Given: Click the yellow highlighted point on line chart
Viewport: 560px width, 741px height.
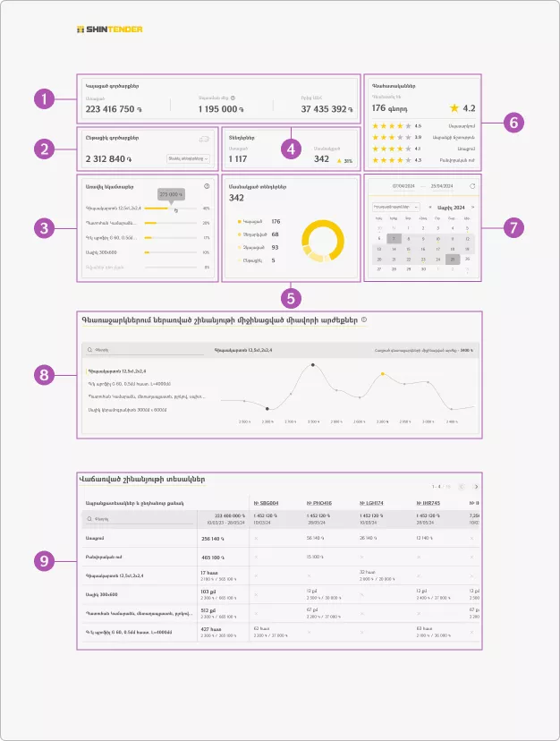Looking at the screenshot, I should point(383,373).
